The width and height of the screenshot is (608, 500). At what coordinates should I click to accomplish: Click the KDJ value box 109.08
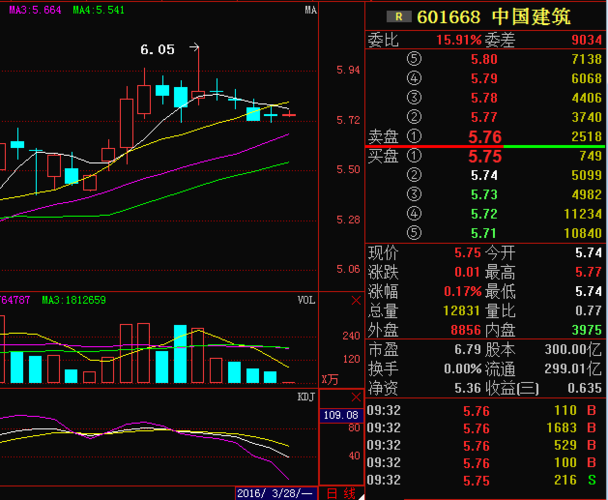(x=341, y=415)
